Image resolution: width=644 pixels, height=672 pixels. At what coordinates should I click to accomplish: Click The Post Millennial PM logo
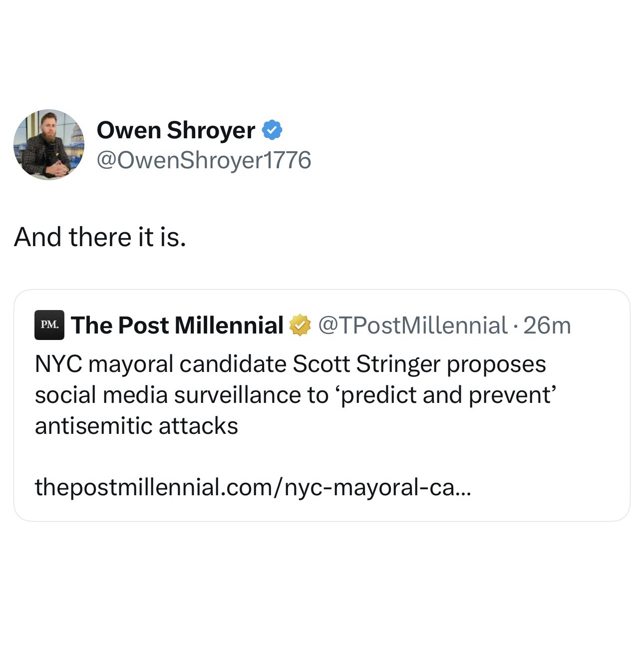click(x=49, y=325)
